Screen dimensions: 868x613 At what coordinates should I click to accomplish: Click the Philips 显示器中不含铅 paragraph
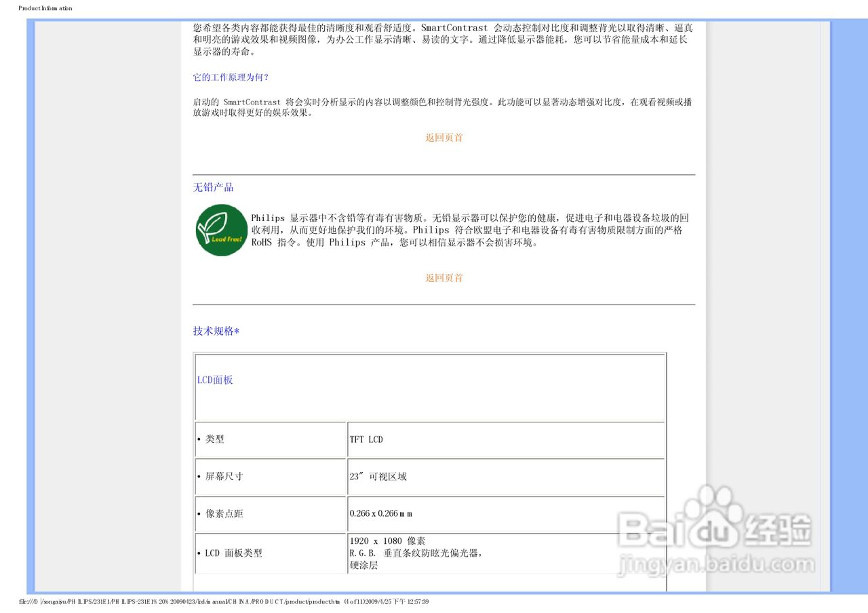tap(470, 230)
